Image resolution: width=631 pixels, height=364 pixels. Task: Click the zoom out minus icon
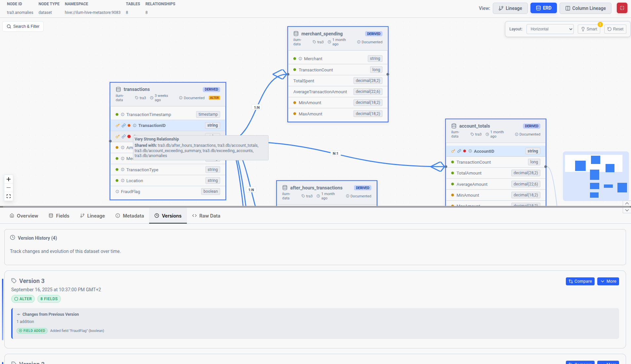(9, 188)
